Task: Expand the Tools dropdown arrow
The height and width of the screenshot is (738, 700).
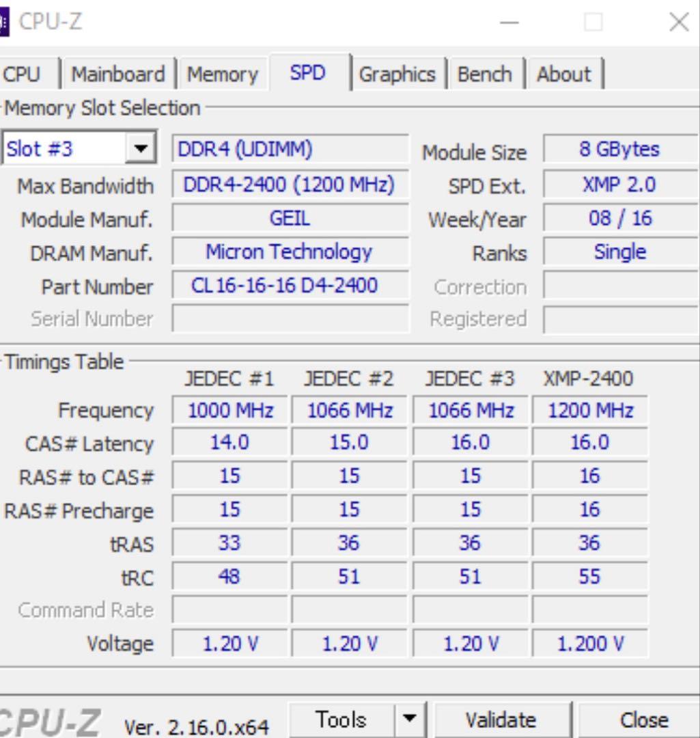Action: [x=410, y=718]
